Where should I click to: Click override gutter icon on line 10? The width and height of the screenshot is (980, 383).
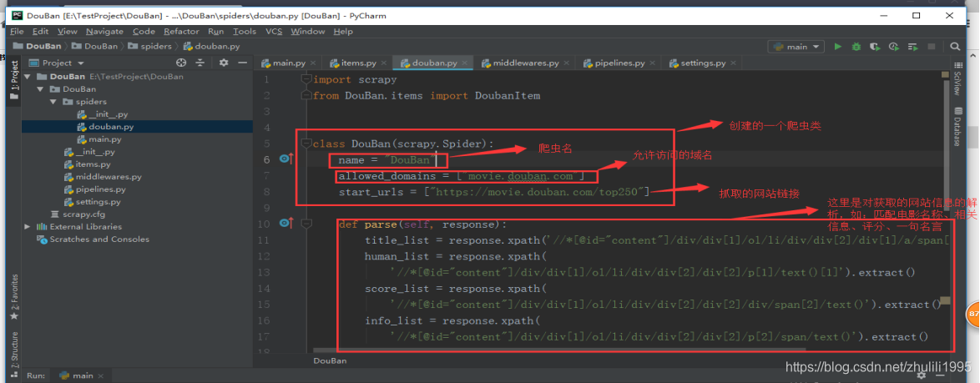(x=286, y=223)
